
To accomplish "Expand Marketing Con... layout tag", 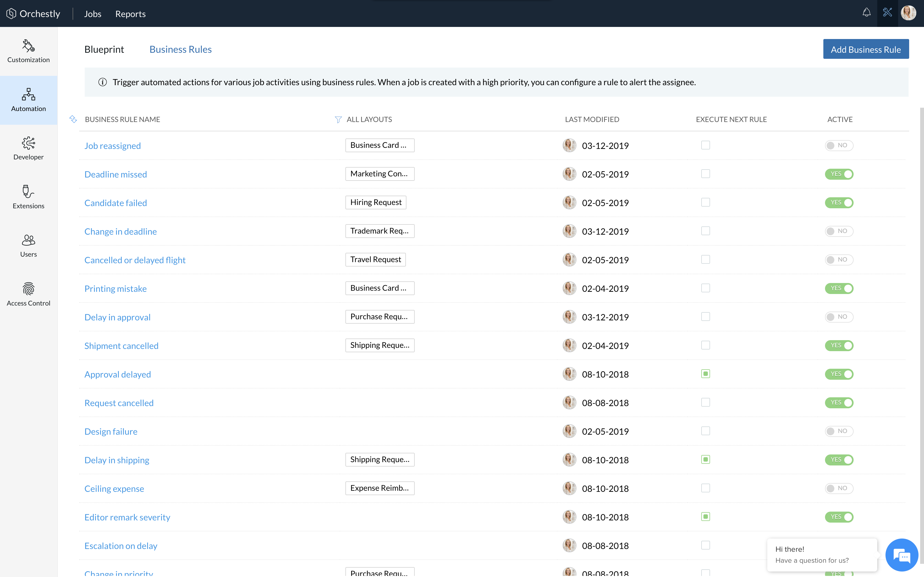I will click(380, 174).
